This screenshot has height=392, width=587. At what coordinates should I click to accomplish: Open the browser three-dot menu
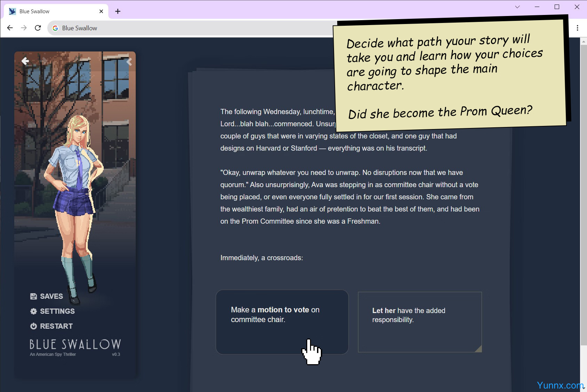[x=577, y=28]
